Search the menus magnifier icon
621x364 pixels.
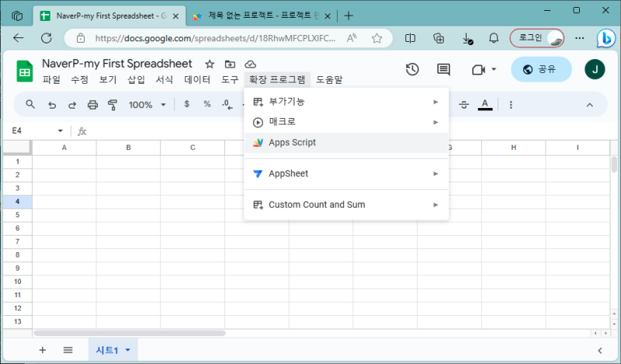coord(30,105)
